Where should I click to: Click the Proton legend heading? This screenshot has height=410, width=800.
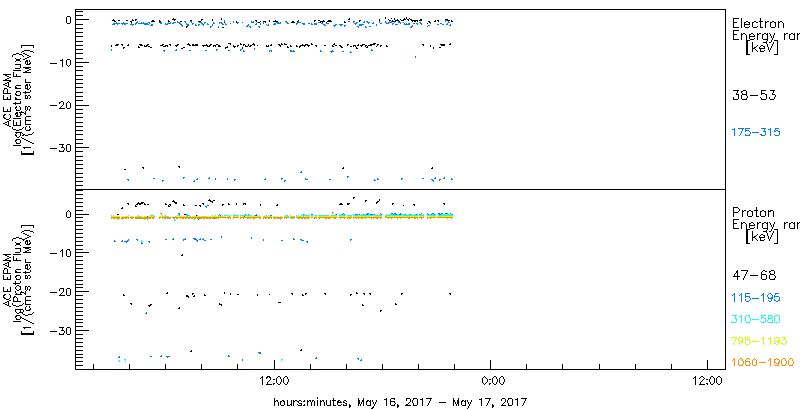pyautogui.click(x=754, y=212)
